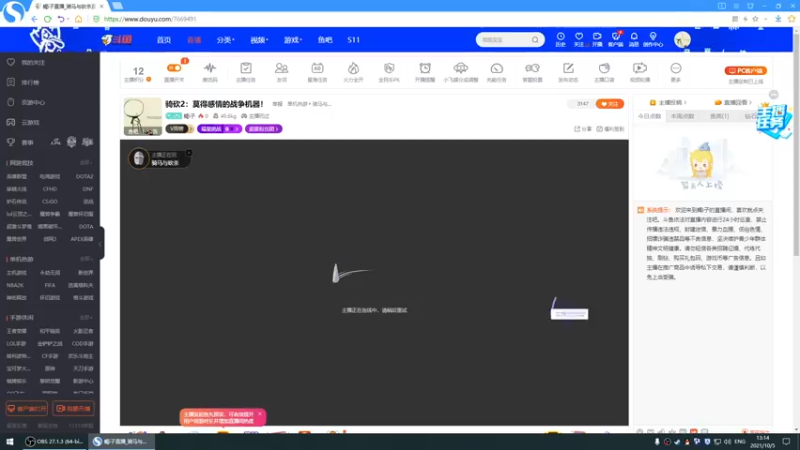Click the video playback toolbar icon

point(640,68)
